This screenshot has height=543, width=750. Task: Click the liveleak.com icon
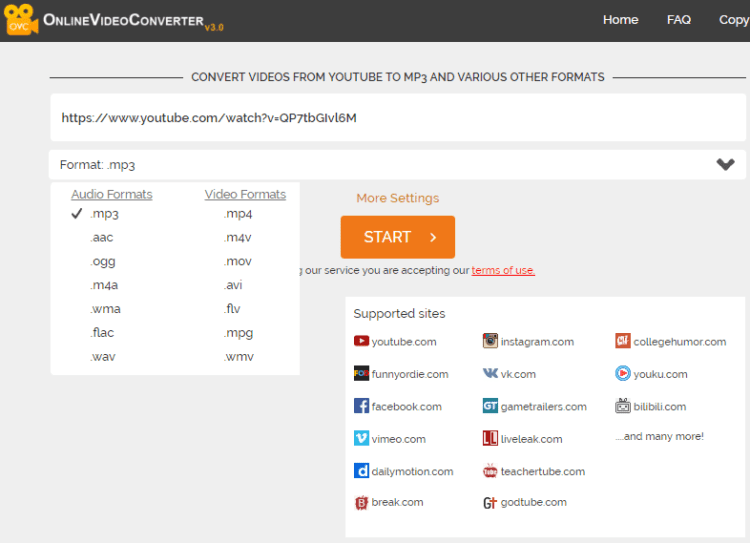[490, 438]
